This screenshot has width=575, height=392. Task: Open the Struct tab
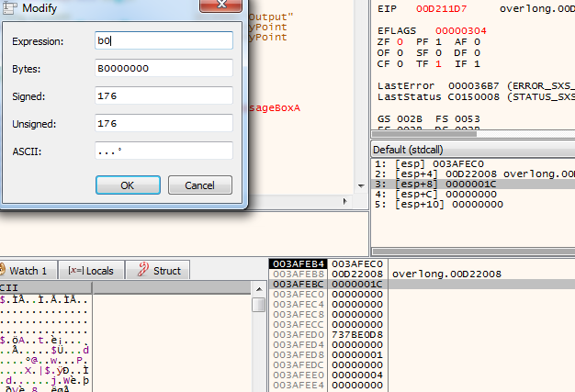[158, 271]
